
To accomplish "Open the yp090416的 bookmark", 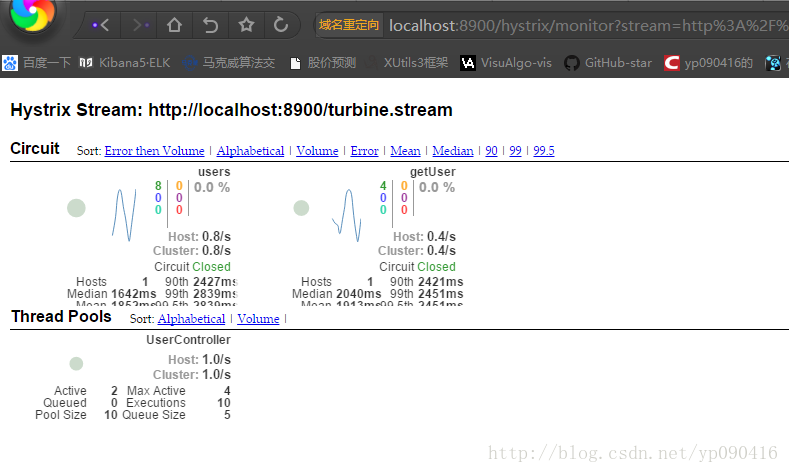I will (708, 63).
